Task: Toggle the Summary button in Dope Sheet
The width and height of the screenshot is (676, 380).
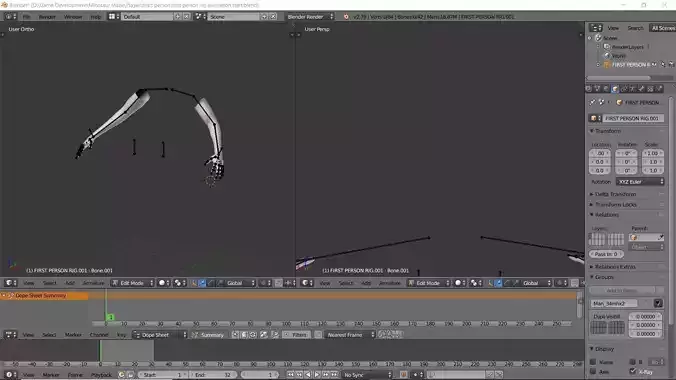Action: pyautogui.click(x=209, y=335)
